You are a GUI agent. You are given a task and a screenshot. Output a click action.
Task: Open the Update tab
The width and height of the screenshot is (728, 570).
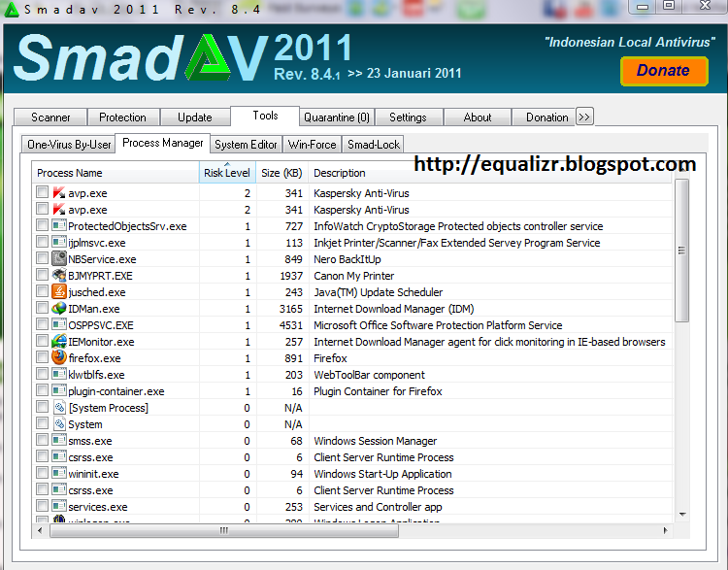(x=195, y=117)
